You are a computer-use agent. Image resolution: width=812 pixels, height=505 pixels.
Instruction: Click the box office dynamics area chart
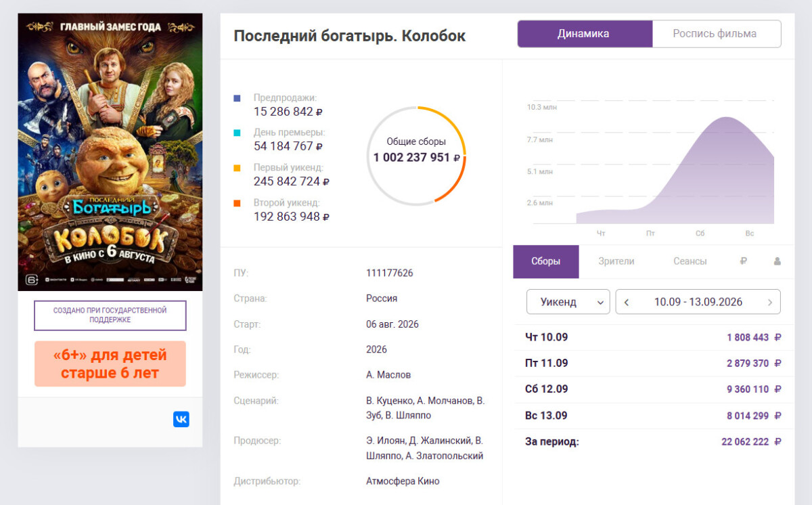coord(675,169)
